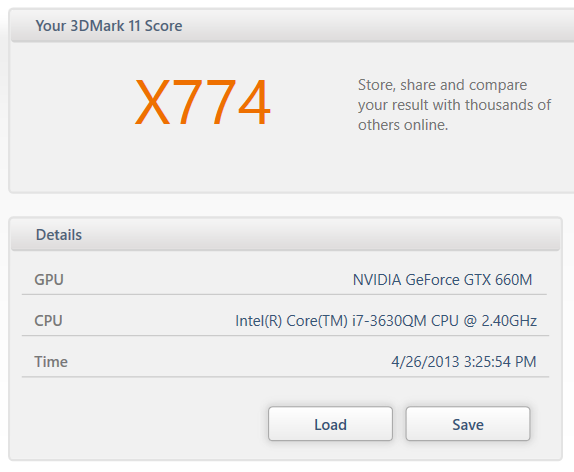Click the GPU row label
The height and width of the screenshot is (472, 574).
(x=49, y=280)
